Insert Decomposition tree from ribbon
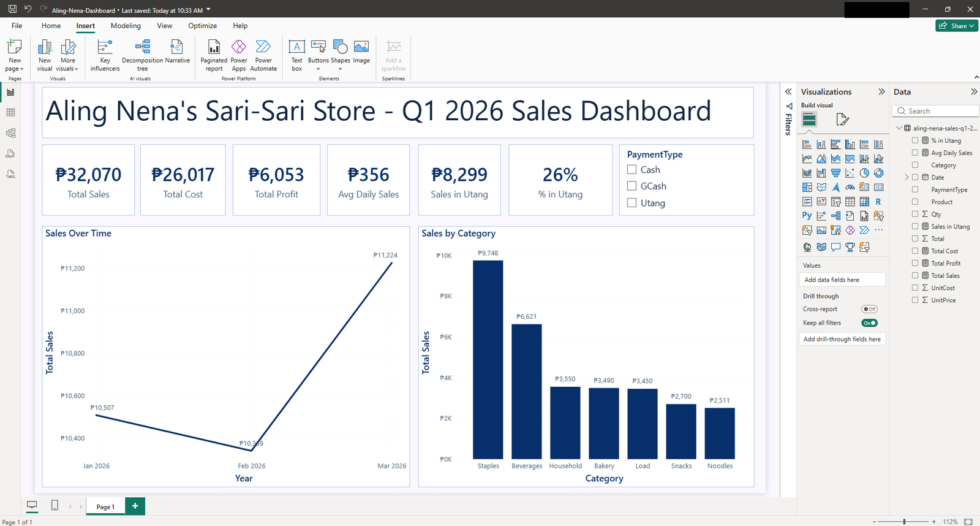Viewport: 980px width, 526px height. point(143,56)
